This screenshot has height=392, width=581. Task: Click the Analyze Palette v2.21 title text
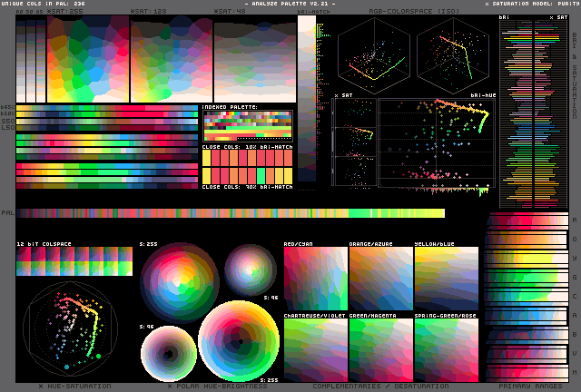[290, 5]
